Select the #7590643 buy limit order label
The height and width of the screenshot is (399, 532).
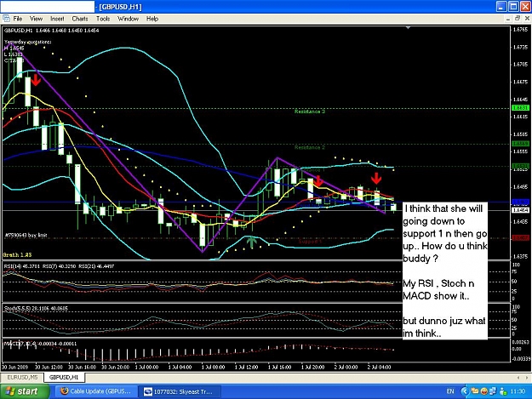click(26, 235)
